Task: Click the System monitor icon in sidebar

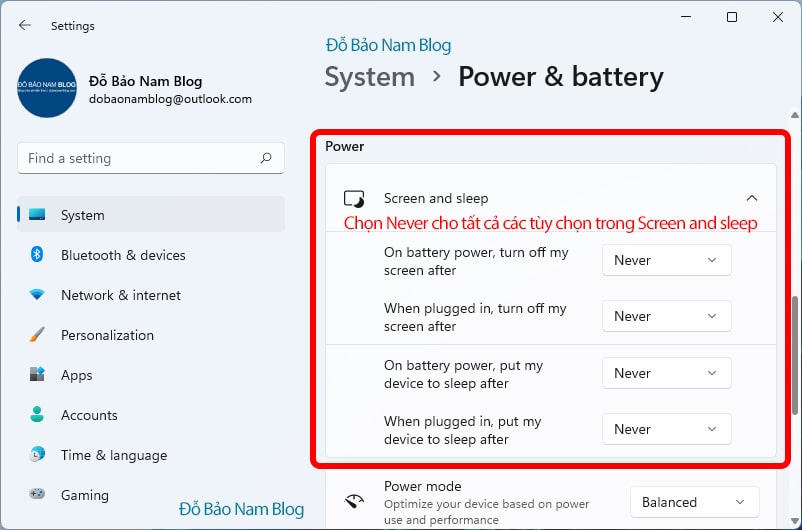Action: click(x=37, y=214)
